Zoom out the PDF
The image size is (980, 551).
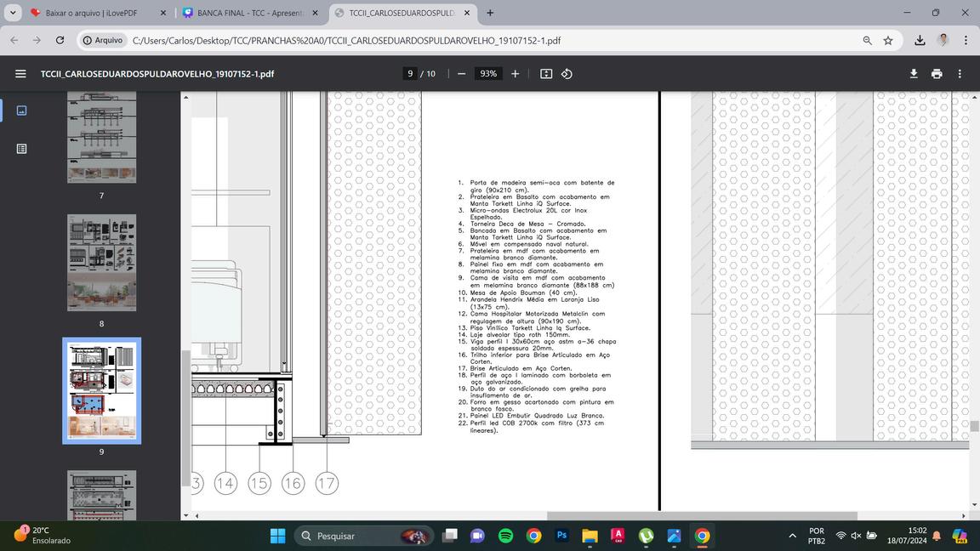point(461,74)
